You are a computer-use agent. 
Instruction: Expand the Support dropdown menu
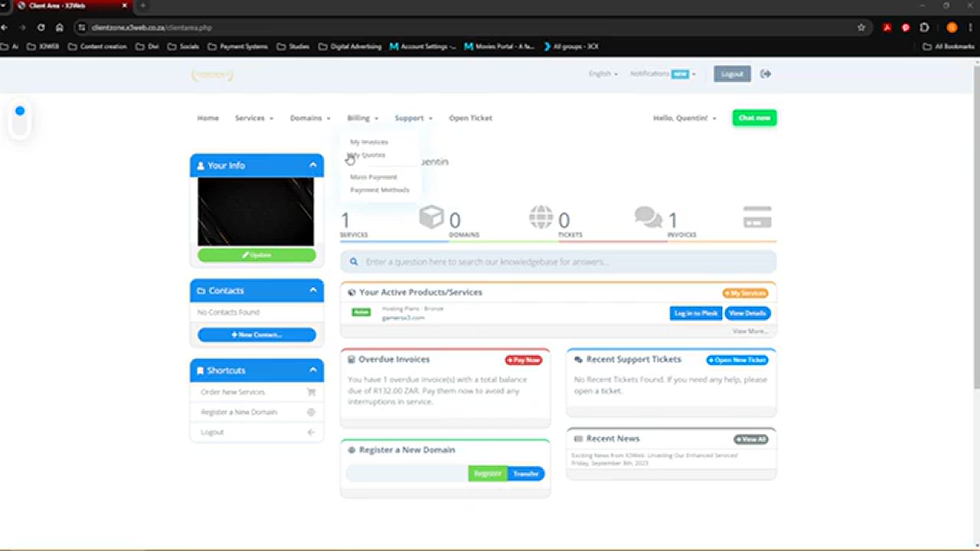click(x=413, y=118)
